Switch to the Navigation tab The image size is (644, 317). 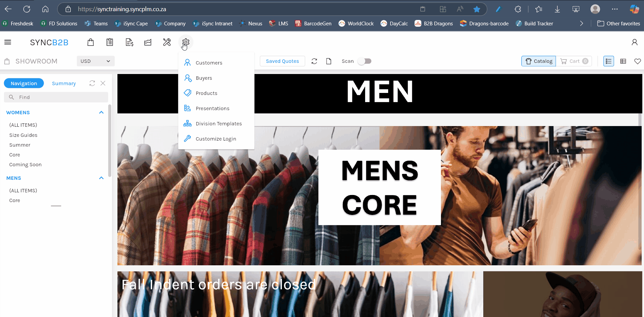click(24, 83)
